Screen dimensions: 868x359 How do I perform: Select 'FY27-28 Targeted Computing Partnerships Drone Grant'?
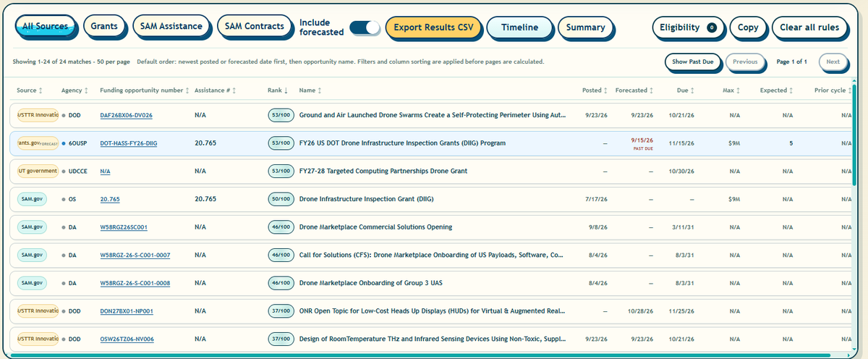point(383,172)
